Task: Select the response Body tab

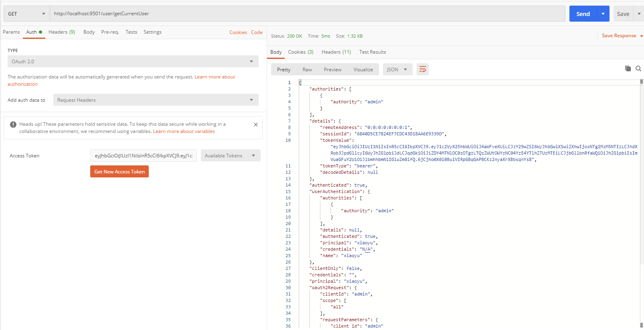Action: 276,52
